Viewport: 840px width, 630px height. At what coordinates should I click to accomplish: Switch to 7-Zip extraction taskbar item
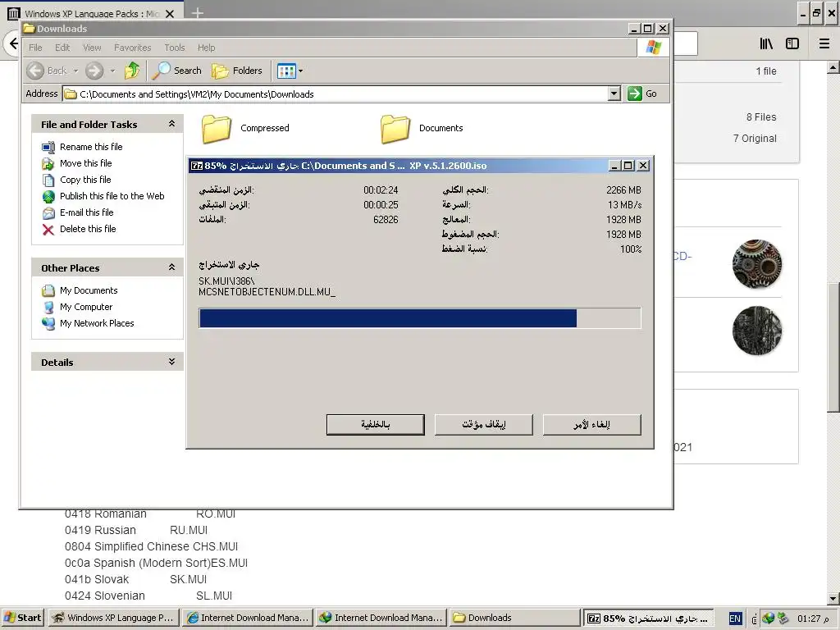coord(649,619)
